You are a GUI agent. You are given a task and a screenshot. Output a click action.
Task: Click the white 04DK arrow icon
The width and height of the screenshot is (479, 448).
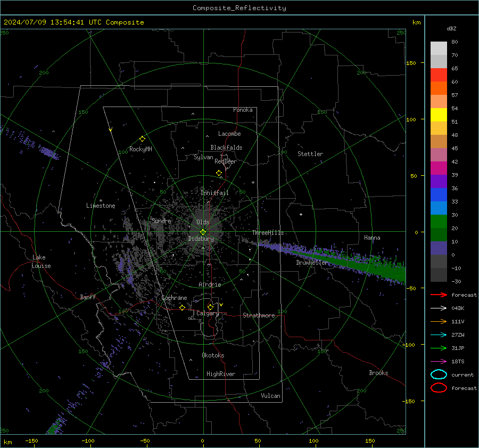pyautogui.click(x=439, y=308)
